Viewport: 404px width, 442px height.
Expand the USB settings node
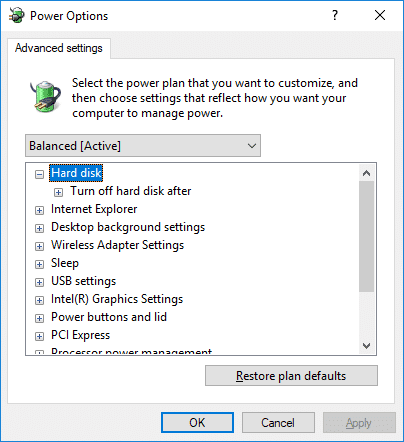[x=39, y=282]
